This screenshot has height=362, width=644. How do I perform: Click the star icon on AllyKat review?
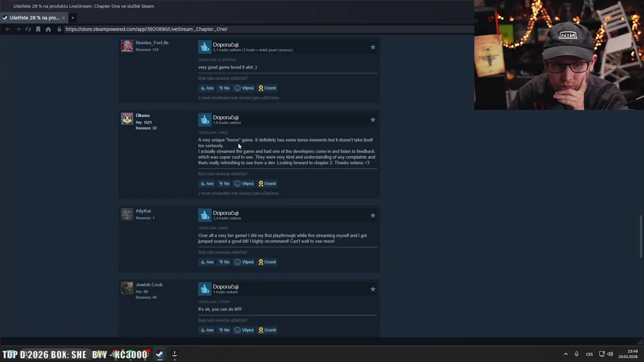tap(373, 215)
